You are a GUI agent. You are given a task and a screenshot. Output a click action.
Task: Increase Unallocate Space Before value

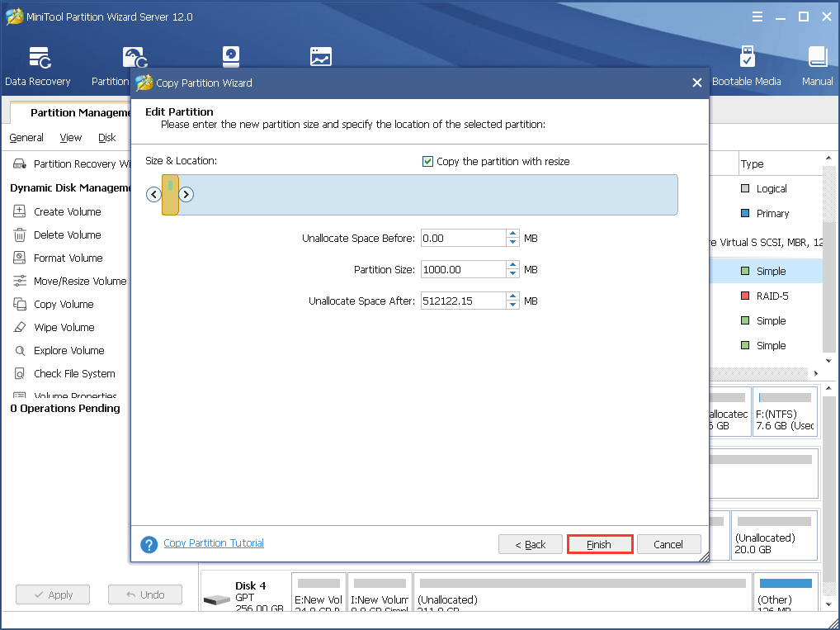512,234
